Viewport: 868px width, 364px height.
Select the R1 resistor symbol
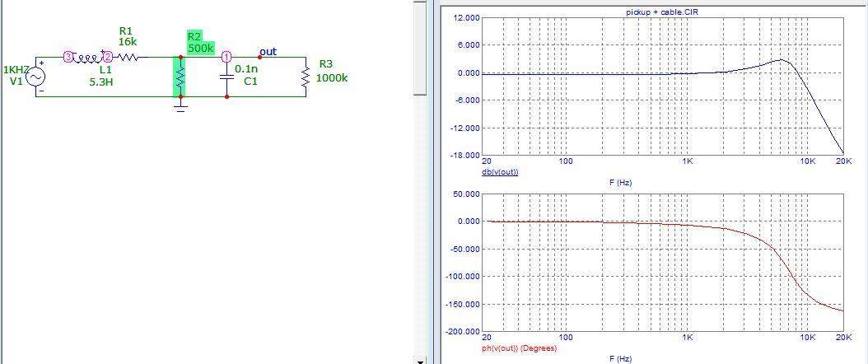click(128, 57)
